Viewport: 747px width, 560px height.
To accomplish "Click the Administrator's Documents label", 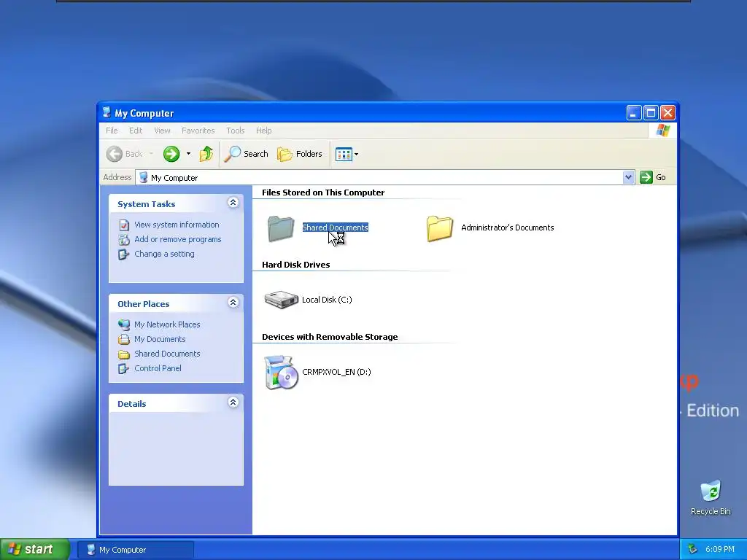I will pyautogui.click(x=508, y=227).
